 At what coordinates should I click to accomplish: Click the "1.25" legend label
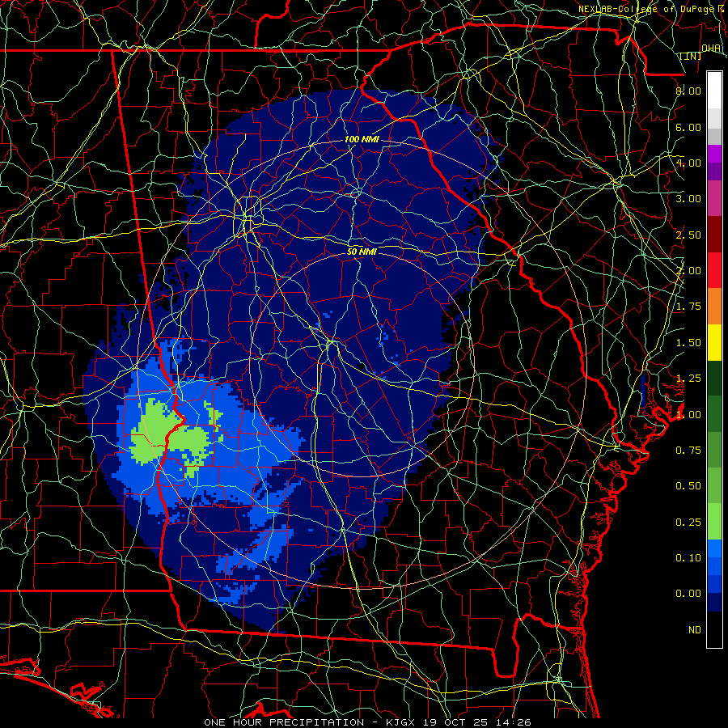(x=688, y=379)
